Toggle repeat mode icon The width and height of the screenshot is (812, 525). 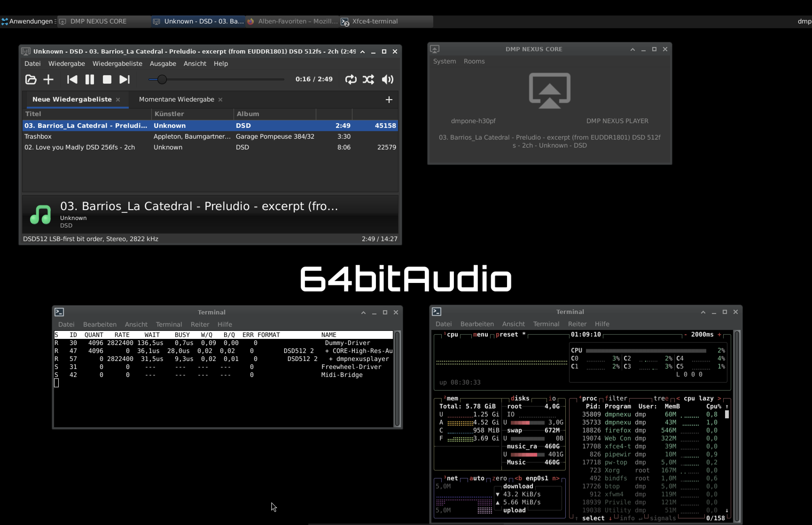351,79
